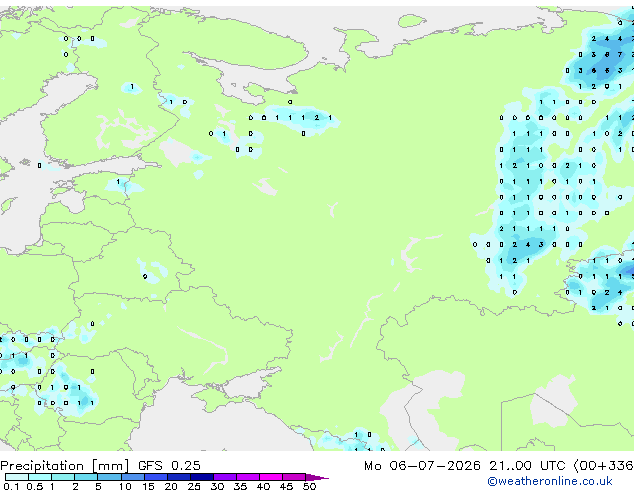Click the purple arrow tip ending the legend

(x=317, y=477)
